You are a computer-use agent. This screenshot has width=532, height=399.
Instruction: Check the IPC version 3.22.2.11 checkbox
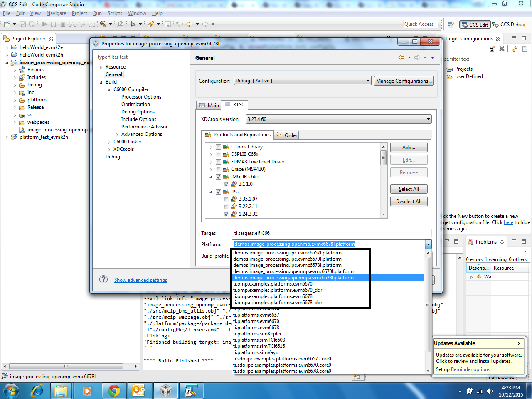click(x=226, y=207)
